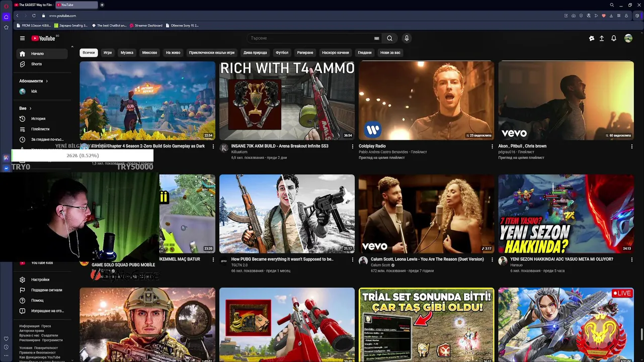Reload the page in the browser
The height and width of the screenshot is (362, 644).
[34, 16]
